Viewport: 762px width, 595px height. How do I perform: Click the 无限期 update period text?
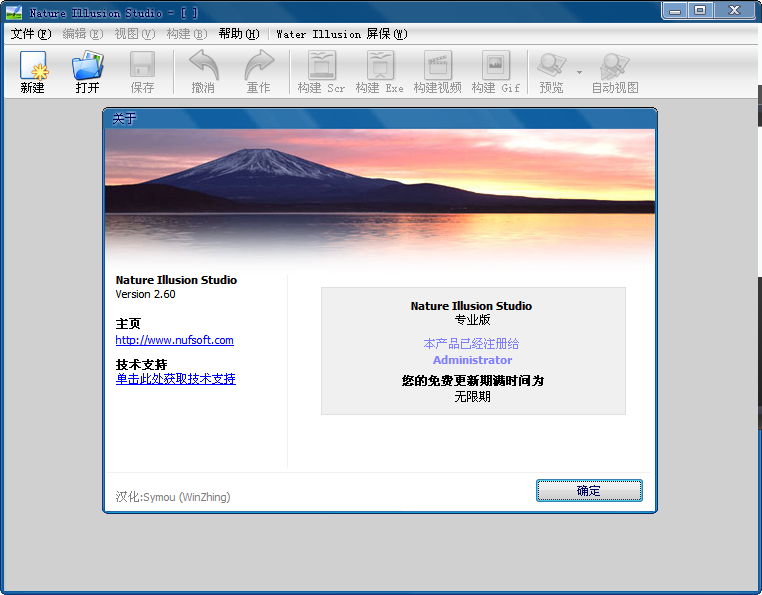point(472,397)
